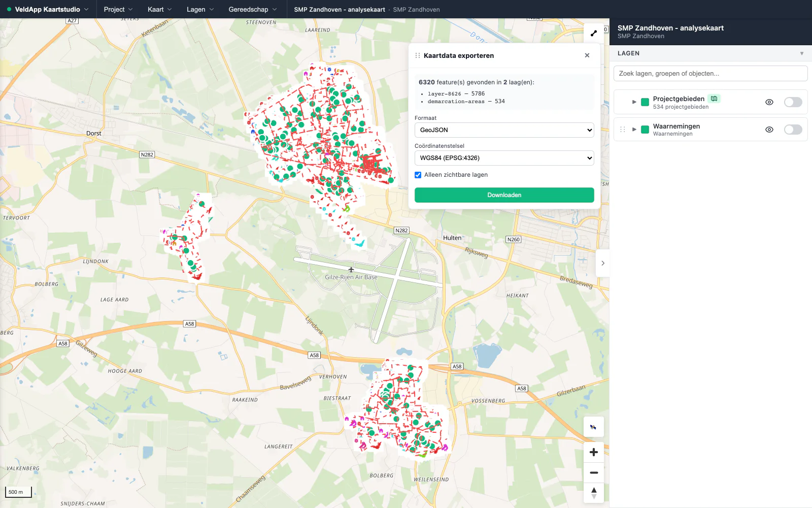
Task: Click the airport symbol at Gilze-Rijen Air Base
Action: click(x=351, y=269)
